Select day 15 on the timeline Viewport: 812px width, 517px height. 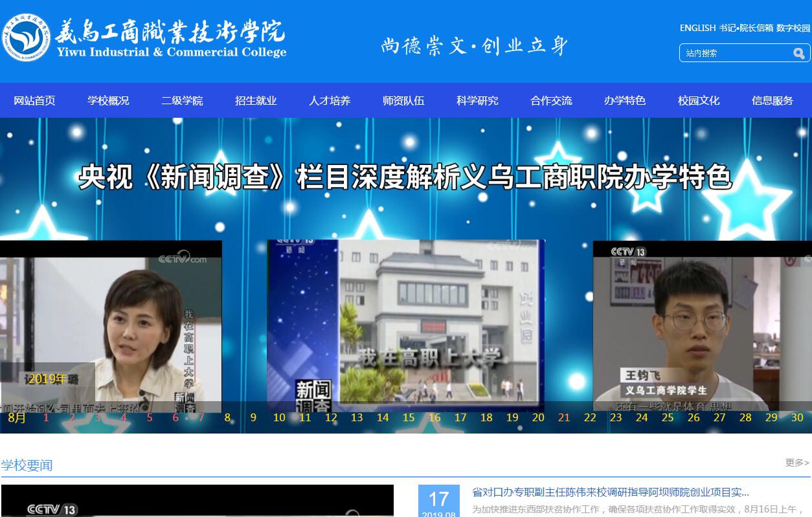click(409, 417)
